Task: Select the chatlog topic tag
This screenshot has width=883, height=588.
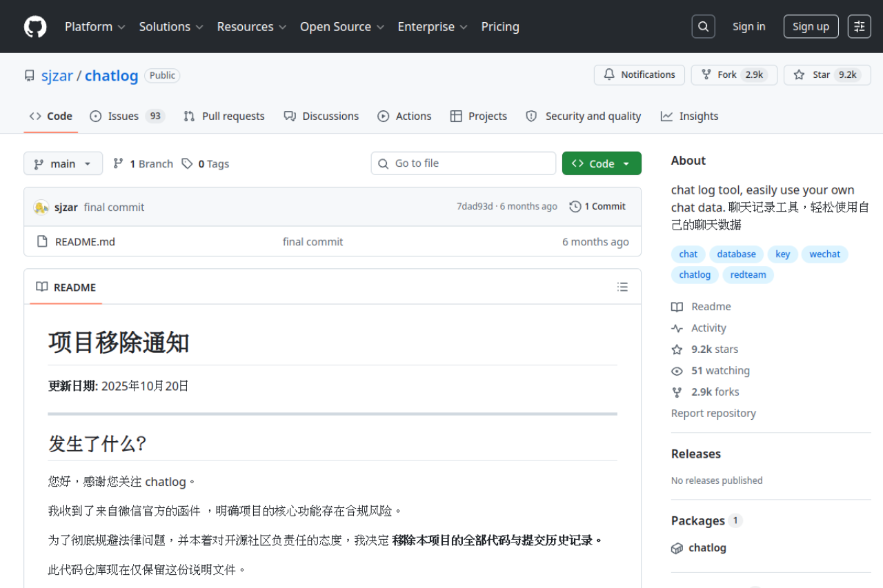Action: coord(695,275)
